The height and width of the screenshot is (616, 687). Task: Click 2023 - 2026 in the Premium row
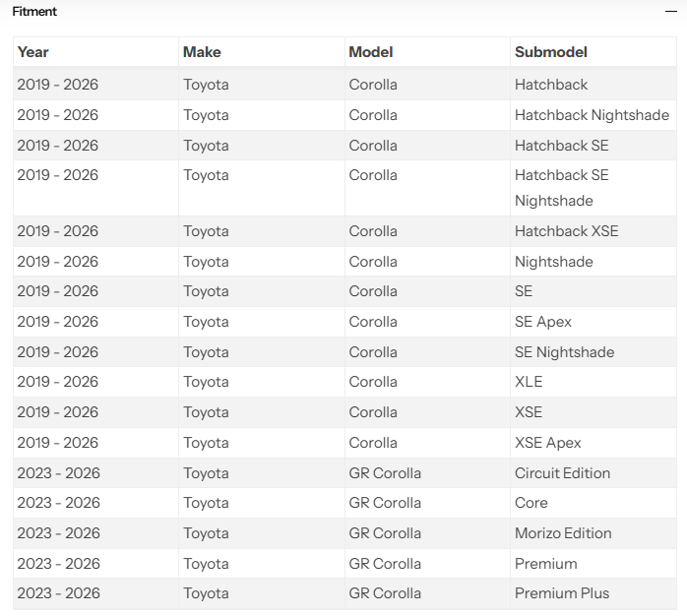(x=59, y=564)
